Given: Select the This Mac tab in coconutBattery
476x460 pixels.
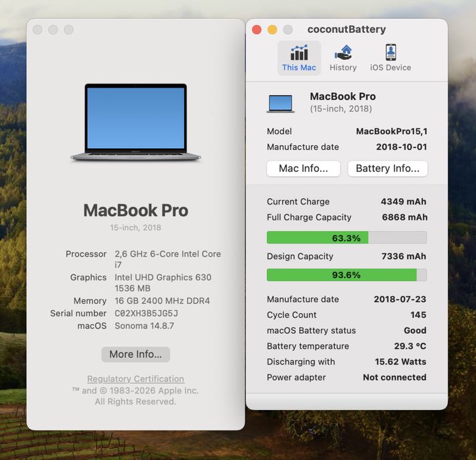Looking at the screenshot, I should click(x=299, y=58).
